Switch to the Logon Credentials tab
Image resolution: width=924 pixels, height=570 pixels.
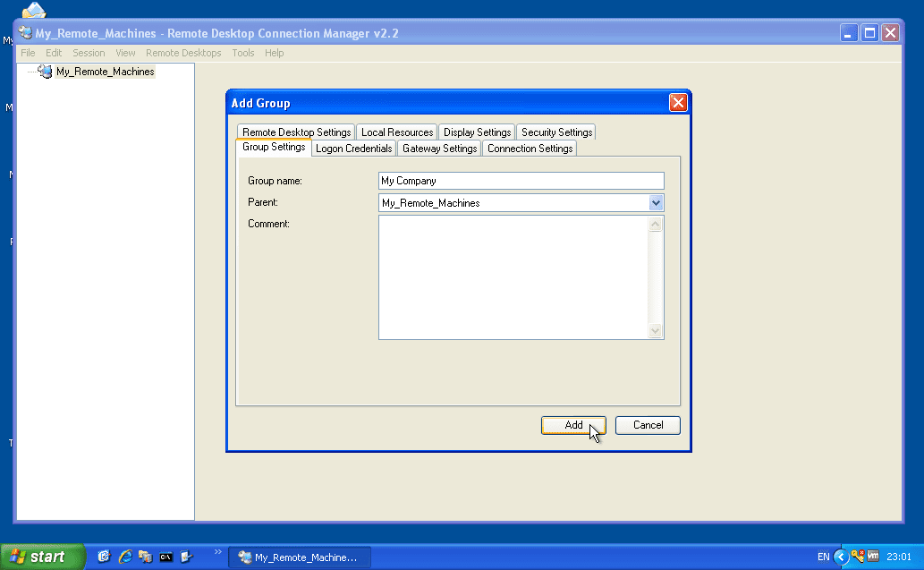point(353,148)
